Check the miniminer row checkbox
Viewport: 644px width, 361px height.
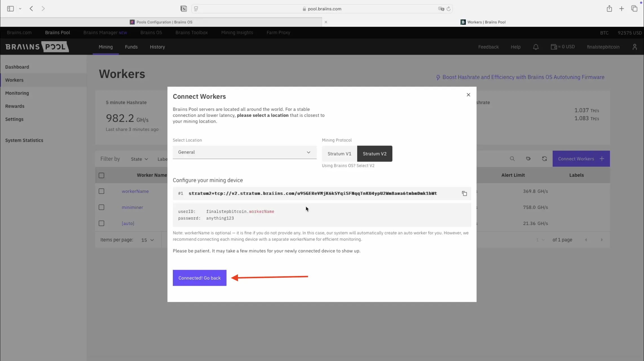pos(102,207)
